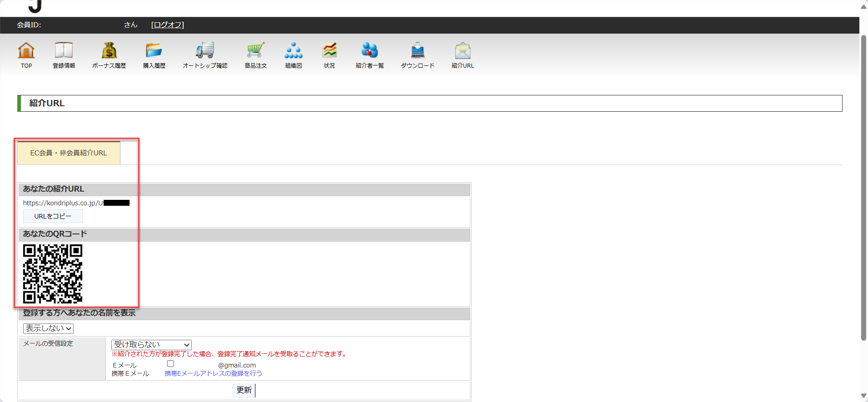The height and width of the screenshot is (402, 868).
Task: Click the page vertical scrollbar thumb
Action: coord(863,187)
